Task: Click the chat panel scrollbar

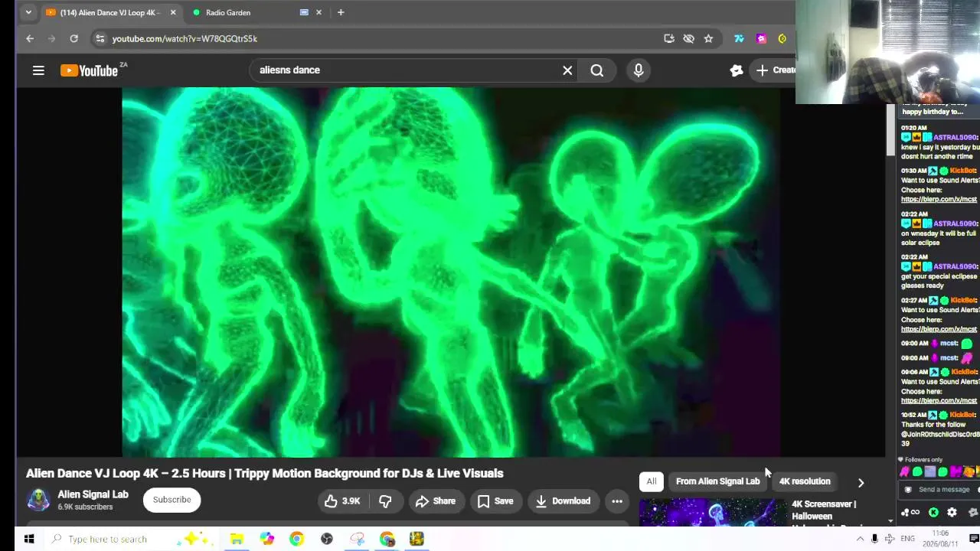Action: tap(890, 130)
